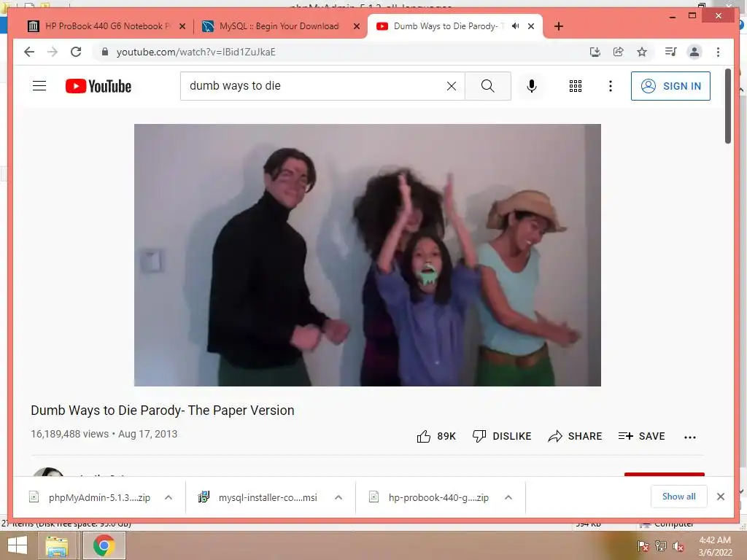Viewport: 747px width, 560px height.
Task: Open YouTube settings three-dot menu
Action: 611,86
